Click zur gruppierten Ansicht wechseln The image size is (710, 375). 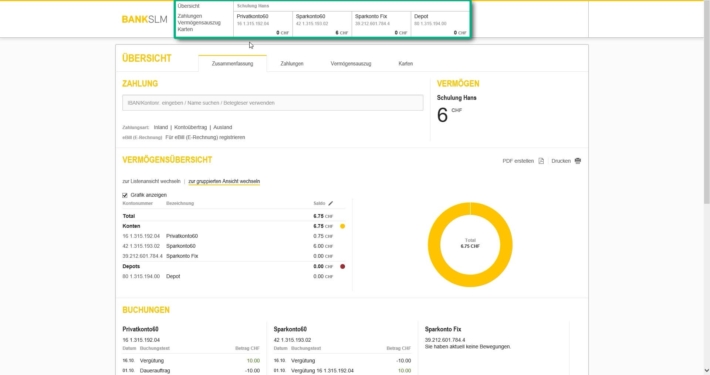tap(224, 181)
